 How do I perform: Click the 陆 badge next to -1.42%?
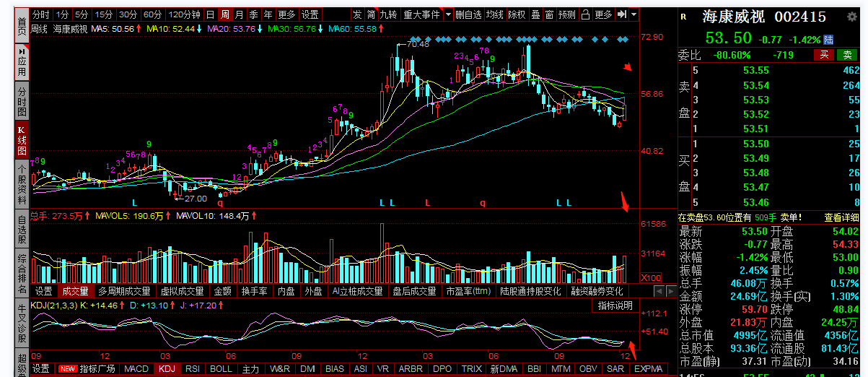[x=828, y=39]
